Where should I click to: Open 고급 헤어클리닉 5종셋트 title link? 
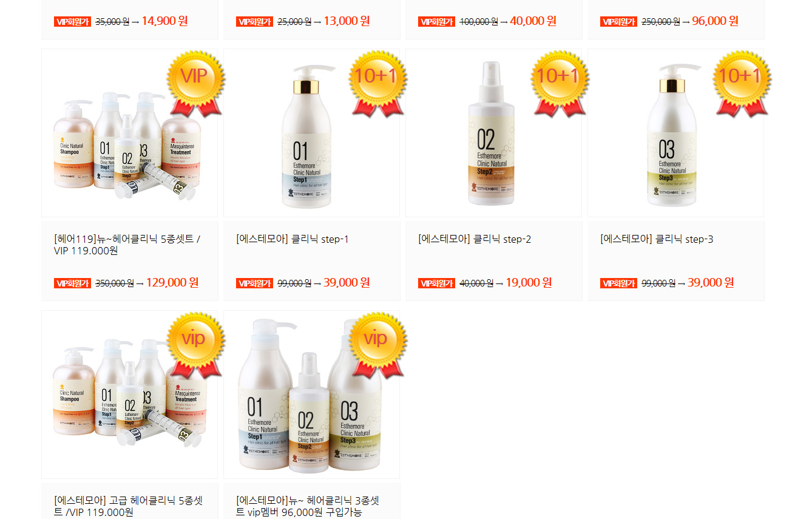click(128, 506)
